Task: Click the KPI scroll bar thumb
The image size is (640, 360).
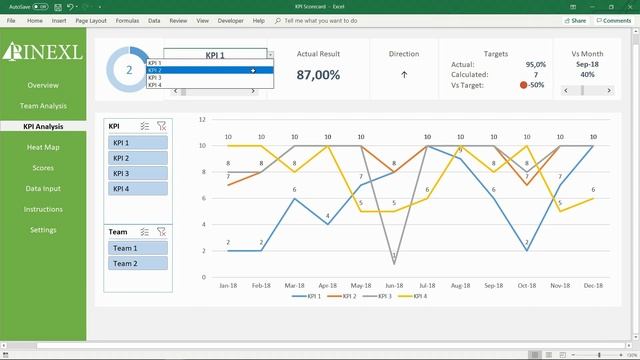Action: click(183, 92)
